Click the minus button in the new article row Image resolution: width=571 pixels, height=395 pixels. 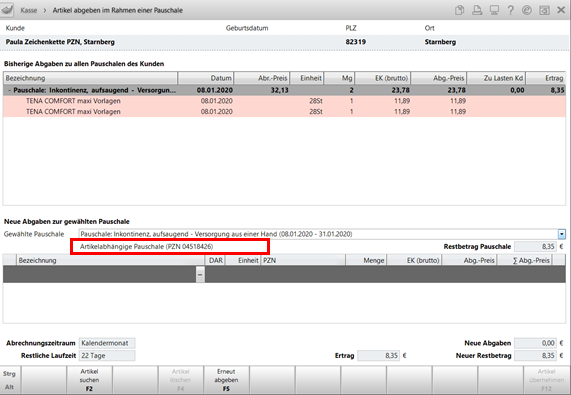200,274
